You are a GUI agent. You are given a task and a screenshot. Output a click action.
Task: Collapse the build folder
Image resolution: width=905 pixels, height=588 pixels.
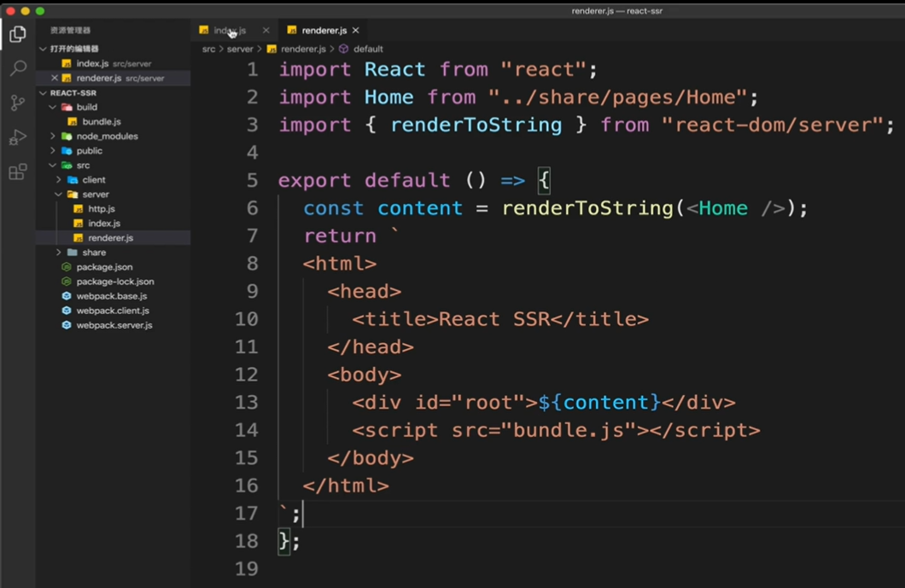pyautogui.click(x=53, y=107)
